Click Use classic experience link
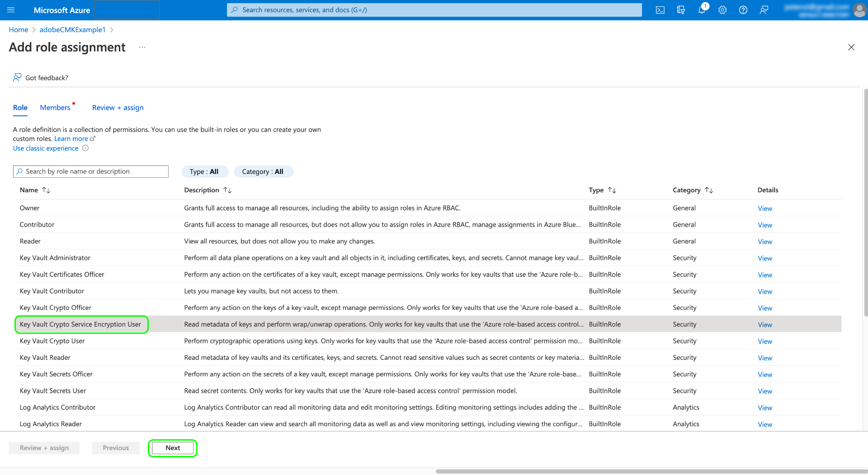The height and width of the screenshot is (475, 868). (46, 148)
